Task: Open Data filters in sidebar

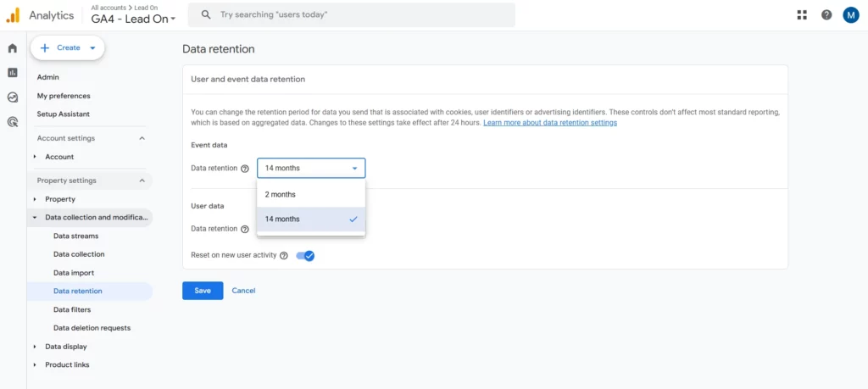Action: pyautogui.click(x=72, y=309)
